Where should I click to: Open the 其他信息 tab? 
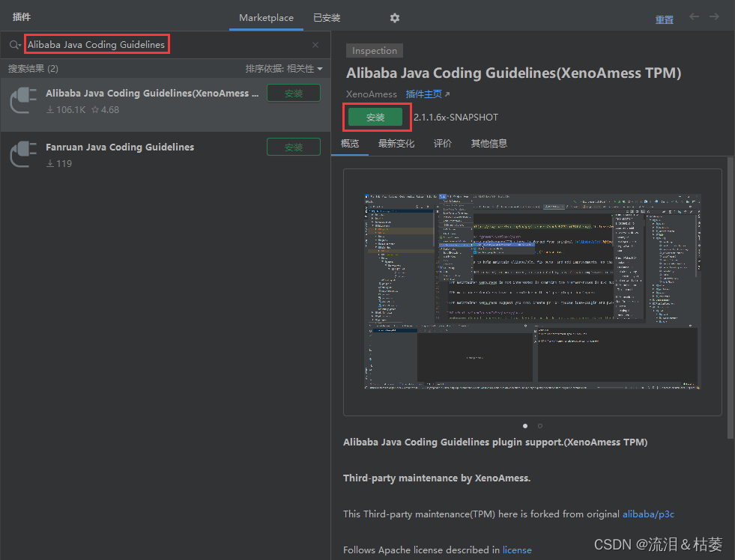click(x=489, y=143)
